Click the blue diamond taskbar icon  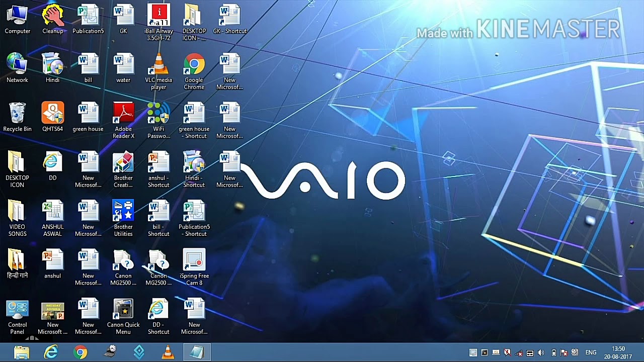[x=139, y=352]
